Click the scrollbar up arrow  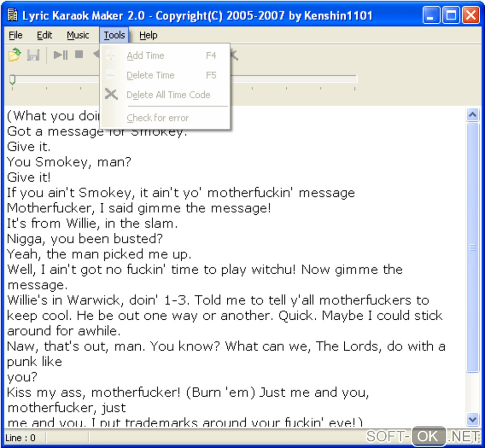pos(472,115)
